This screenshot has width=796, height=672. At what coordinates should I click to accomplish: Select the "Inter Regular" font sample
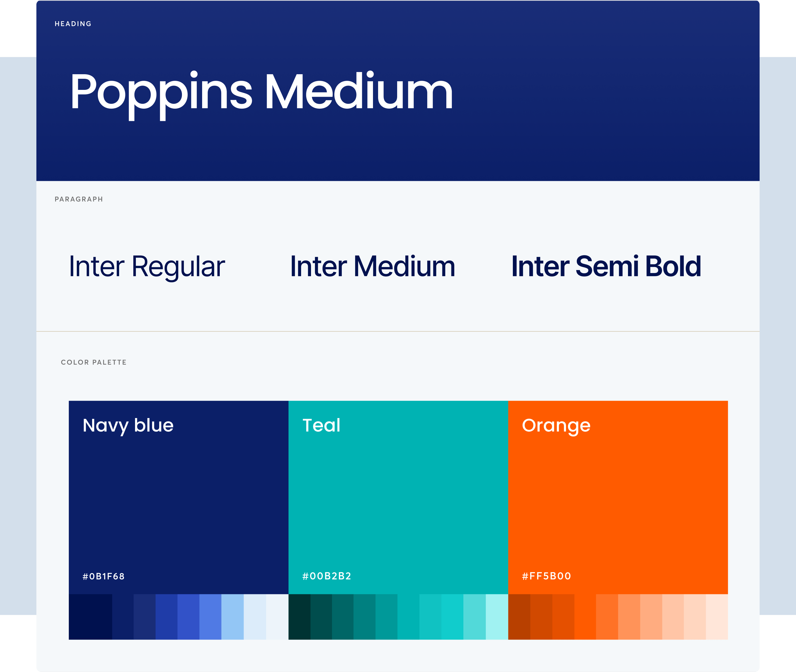[x=147, y=267]
